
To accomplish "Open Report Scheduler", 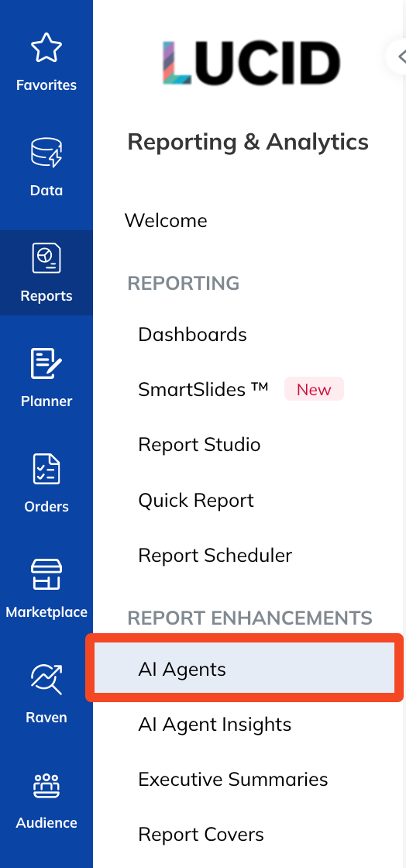I will click(x=215, y=555).
